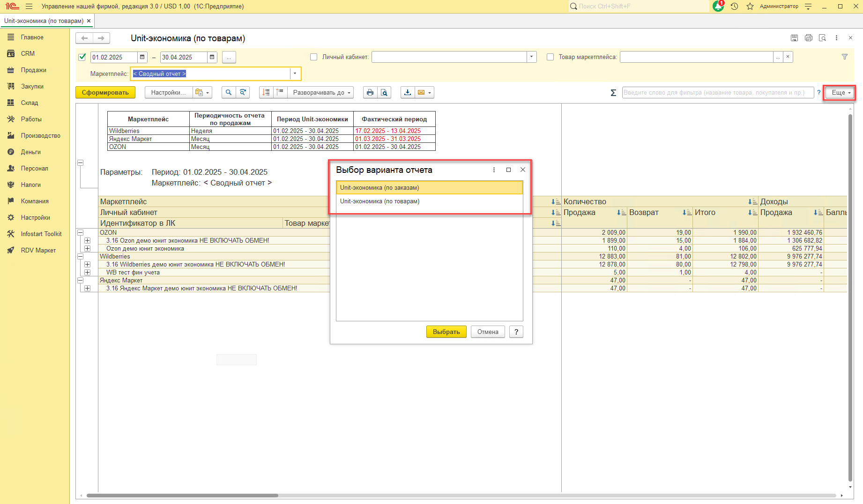Click the Find next icon

point(243,93)
